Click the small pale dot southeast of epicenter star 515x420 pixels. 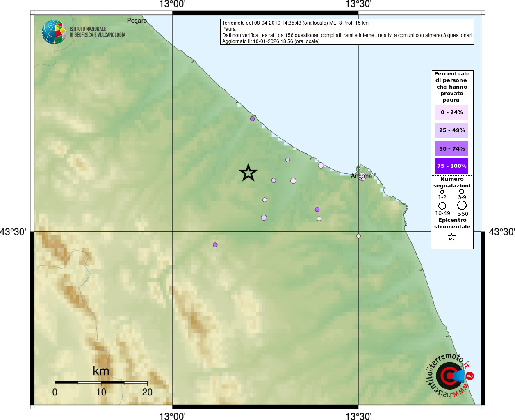(x=264, y=200)
